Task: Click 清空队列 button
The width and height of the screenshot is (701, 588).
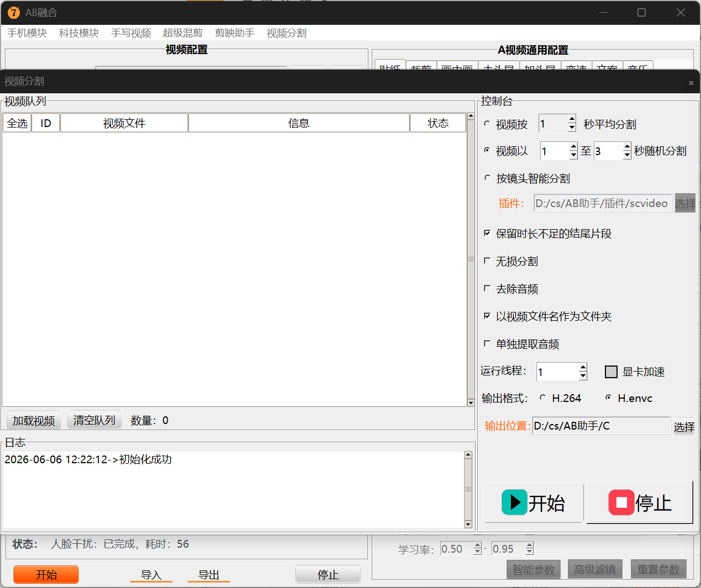Action: pos(94,420)
